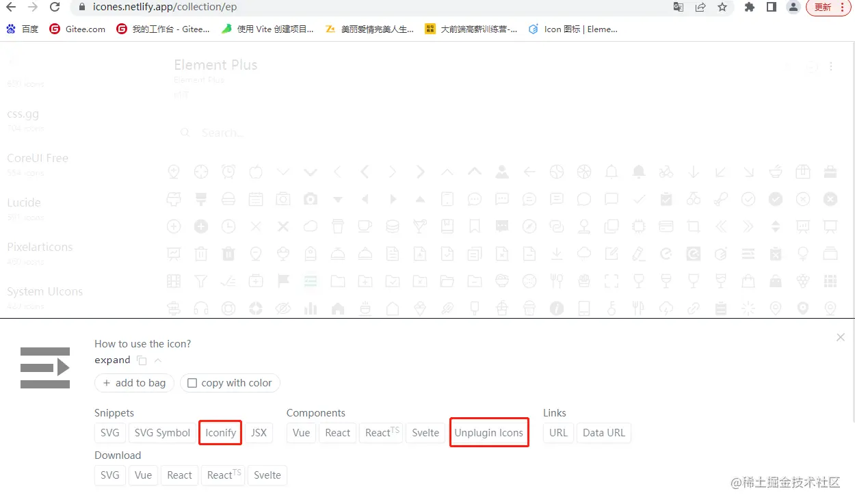
Task: Open the 我的工作台 - Gitee bookmark
Action: click(163, 29)
